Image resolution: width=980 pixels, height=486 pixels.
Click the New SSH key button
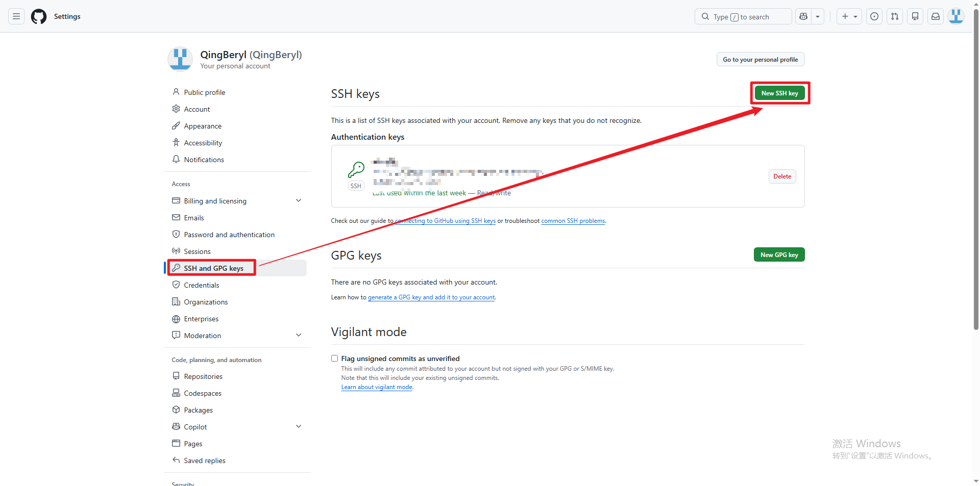click(779, 93)
